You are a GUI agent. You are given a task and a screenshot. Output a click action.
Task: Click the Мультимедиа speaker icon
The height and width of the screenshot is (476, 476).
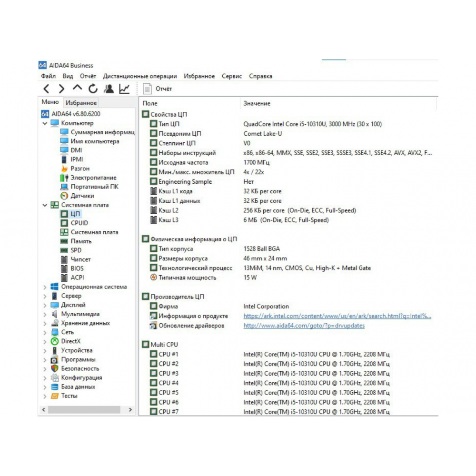pyautogui.click(x=55, y=314)
